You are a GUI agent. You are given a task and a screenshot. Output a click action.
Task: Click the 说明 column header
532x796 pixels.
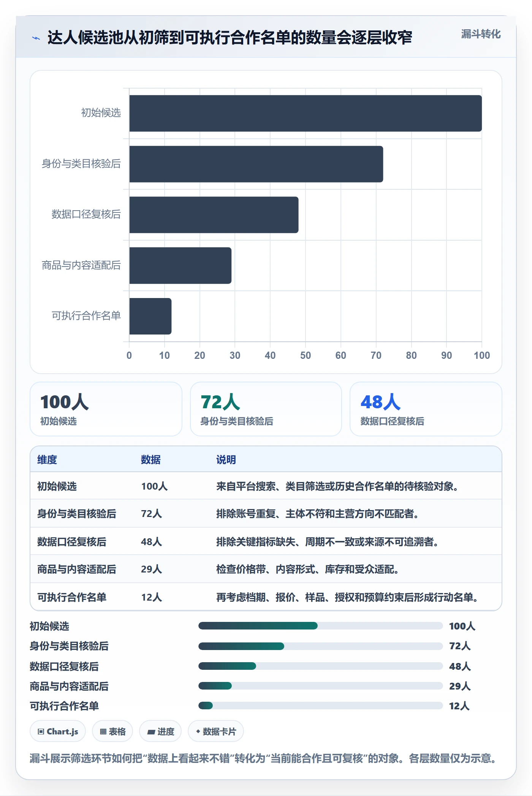click(226, 460)
